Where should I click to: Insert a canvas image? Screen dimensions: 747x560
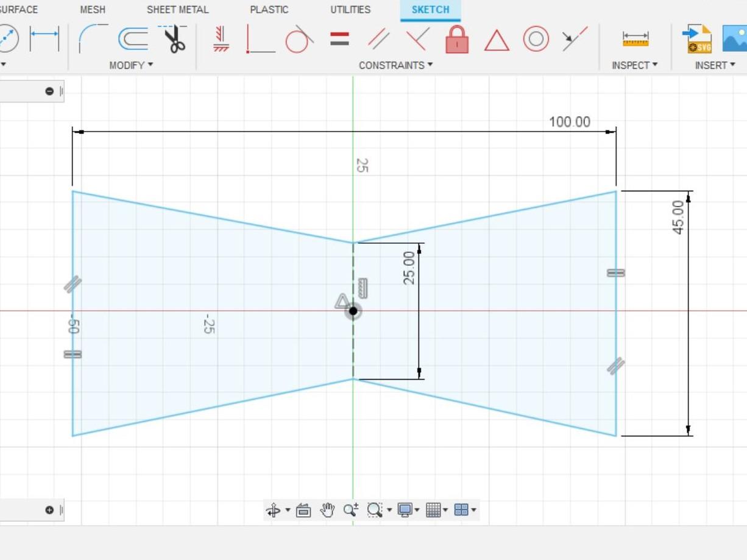click(735, 38)
